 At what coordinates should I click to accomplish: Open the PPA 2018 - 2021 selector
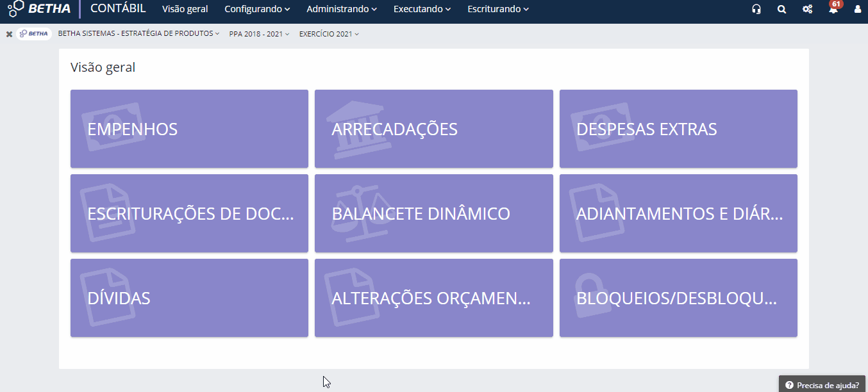point(258,33)
